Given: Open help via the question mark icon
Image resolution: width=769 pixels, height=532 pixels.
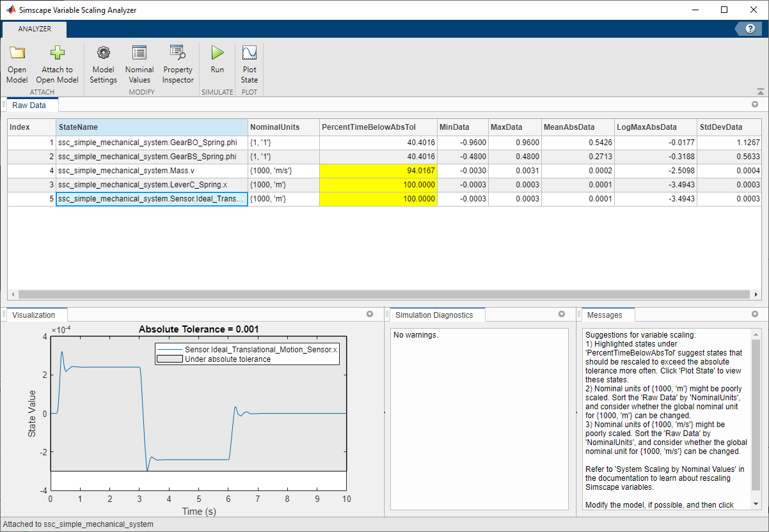Looking at the screenshot, I should (x=749, y=28).
